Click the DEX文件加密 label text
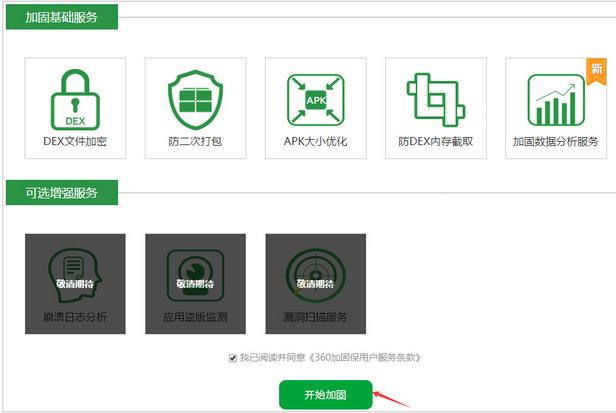The image size is (616, 413). point(75,141)
